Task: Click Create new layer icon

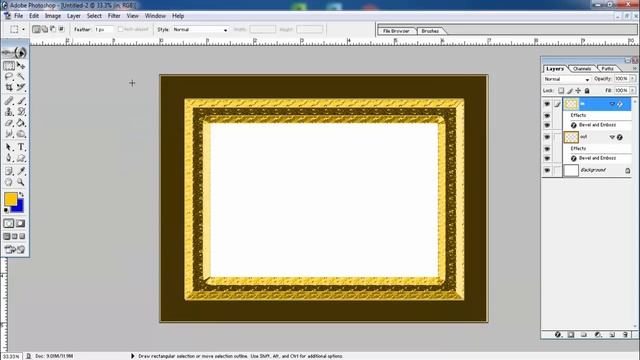Action: tap(612, 335)
